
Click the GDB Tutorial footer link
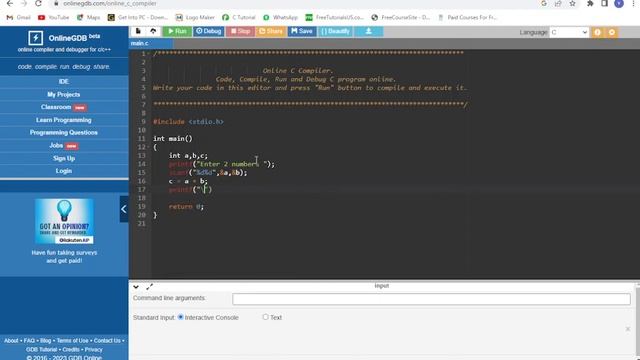[x=41, y=349]
